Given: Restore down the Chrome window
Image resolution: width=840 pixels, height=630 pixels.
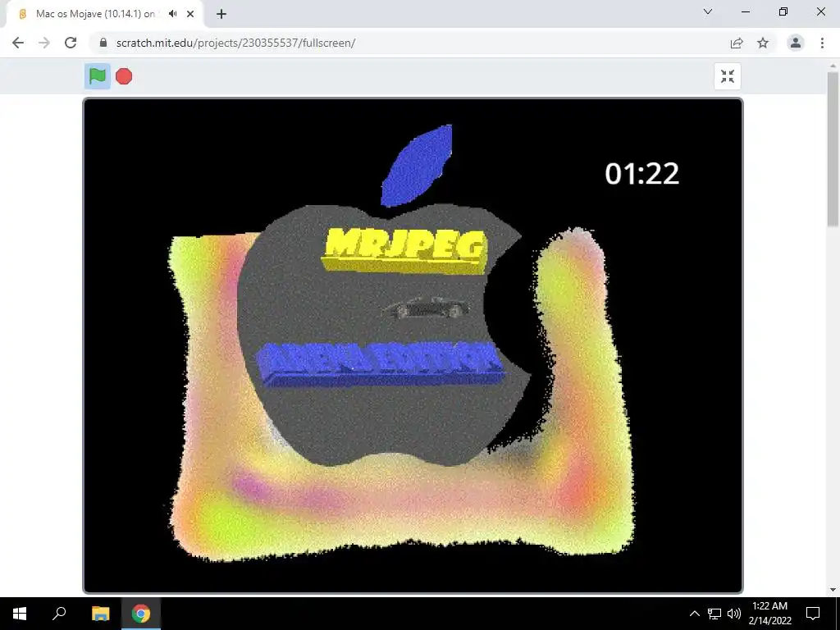Looking at the screenshot, I should point(783,11).
